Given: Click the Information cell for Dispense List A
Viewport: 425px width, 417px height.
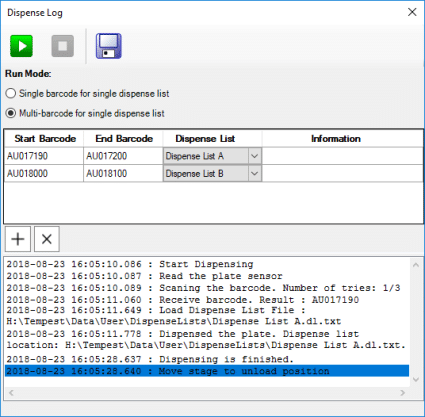Looking at the screenshot, I should [343, 156].
